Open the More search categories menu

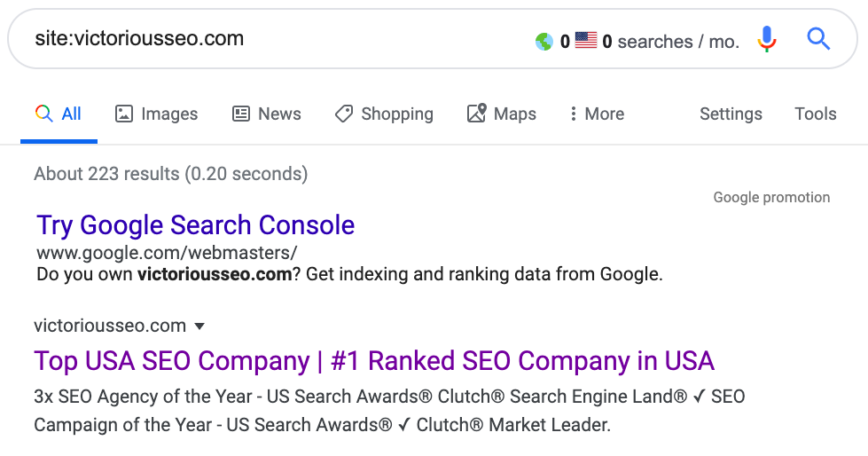point(597,114)
